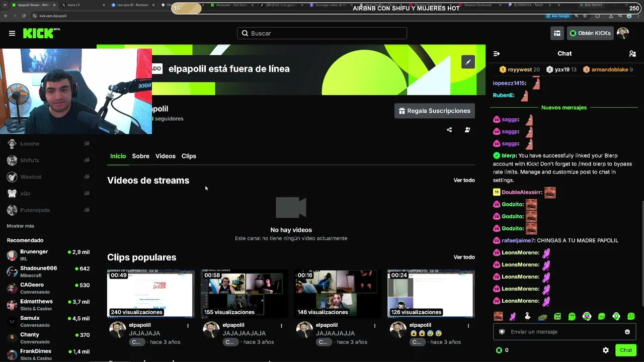Screen dimensions: 644x362
Task: Click the Kicks balance coin icon
Action: [x=499, y=350]
